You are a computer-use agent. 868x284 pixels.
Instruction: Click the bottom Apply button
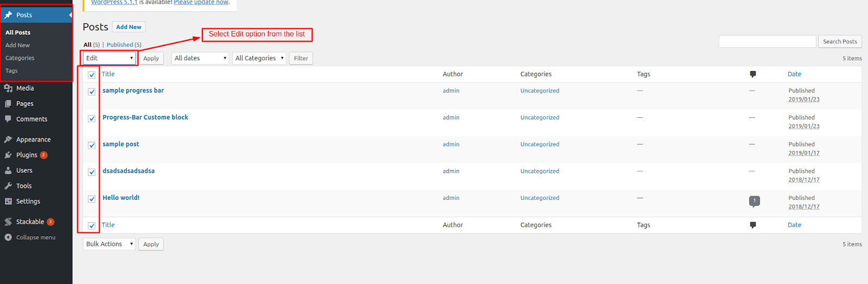(151, 244)
